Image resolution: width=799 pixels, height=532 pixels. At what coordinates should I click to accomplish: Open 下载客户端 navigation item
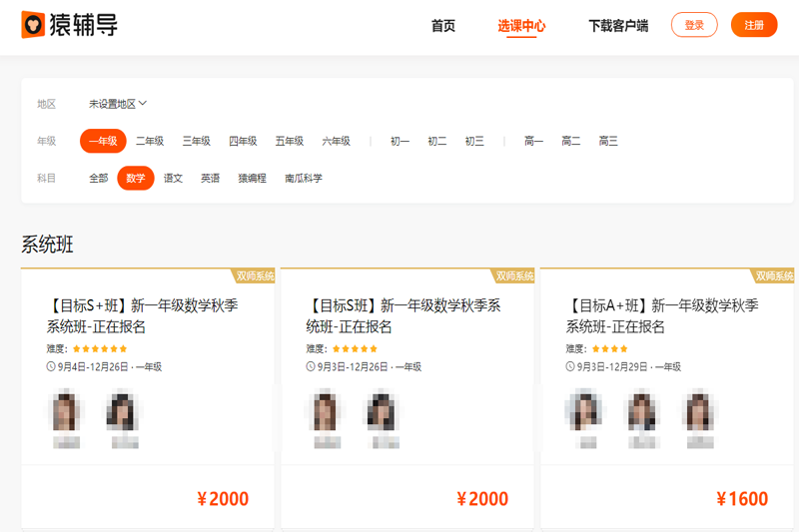618,26
